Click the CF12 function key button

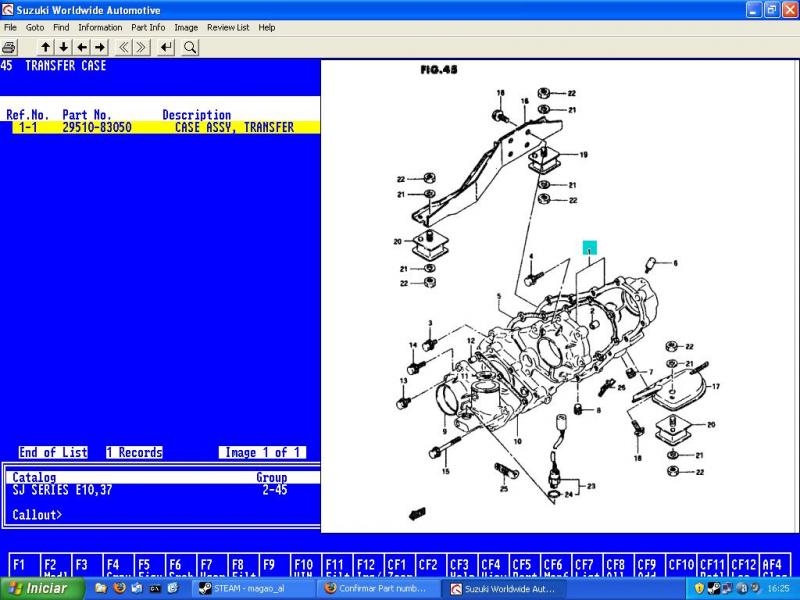(744, 565)
